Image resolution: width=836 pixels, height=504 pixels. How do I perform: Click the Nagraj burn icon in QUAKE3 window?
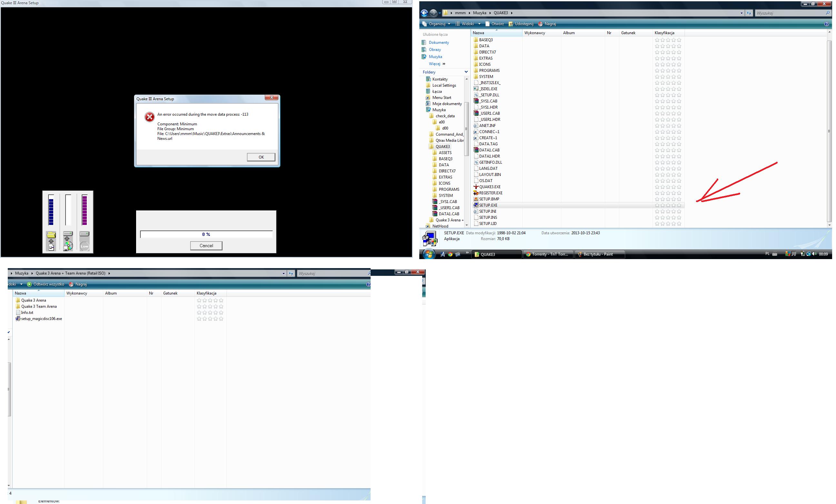coord(540,24)
